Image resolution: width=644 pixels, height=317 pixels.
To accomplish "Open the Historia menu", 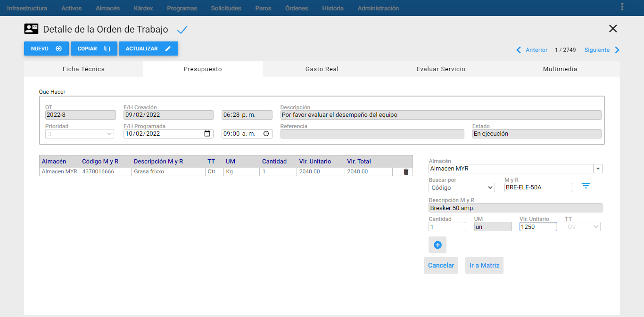I will coord(333,8).
